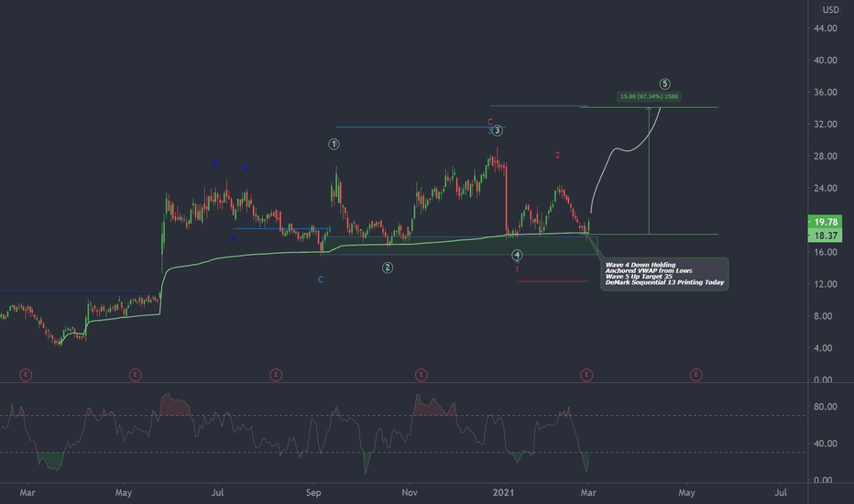Select the circled wave 1 label
Screen dimensions: 854x504
334,145
